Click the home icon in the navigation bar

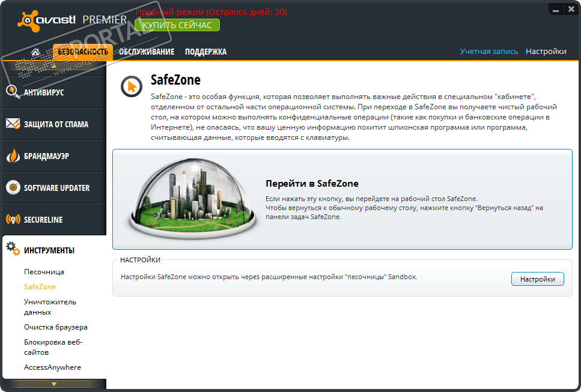[35, 52]
